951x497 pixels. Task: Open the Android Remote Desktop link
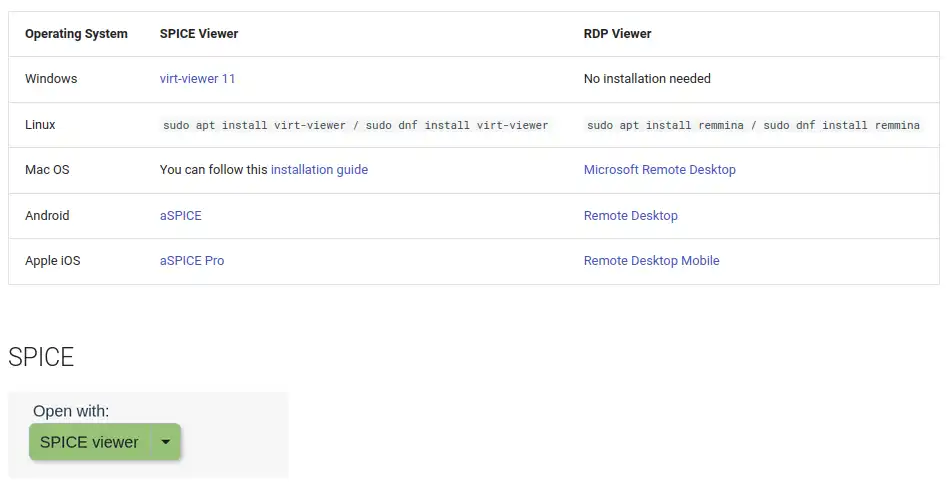tap(630, 215)
